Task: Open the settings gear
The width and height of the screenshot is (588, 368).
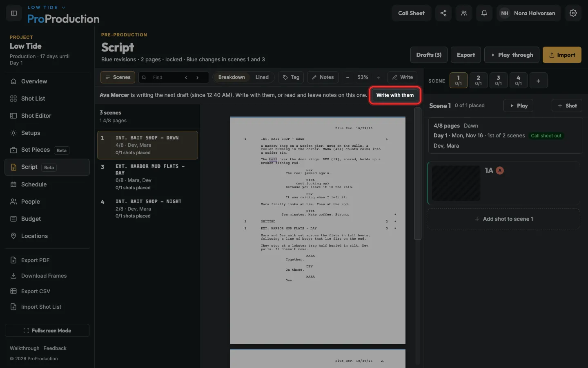Action: click(573, 13)
